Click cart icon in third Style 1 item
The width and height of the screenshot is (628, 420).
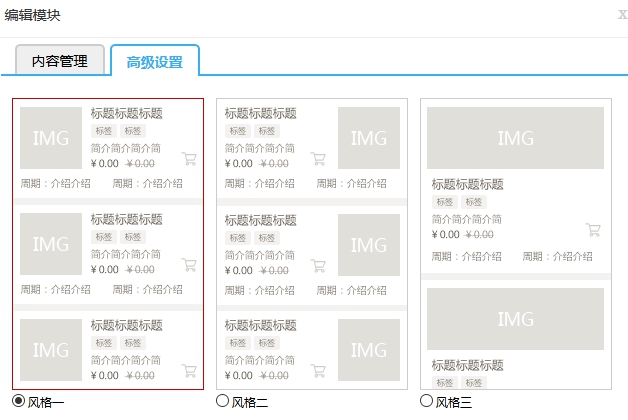189,370
